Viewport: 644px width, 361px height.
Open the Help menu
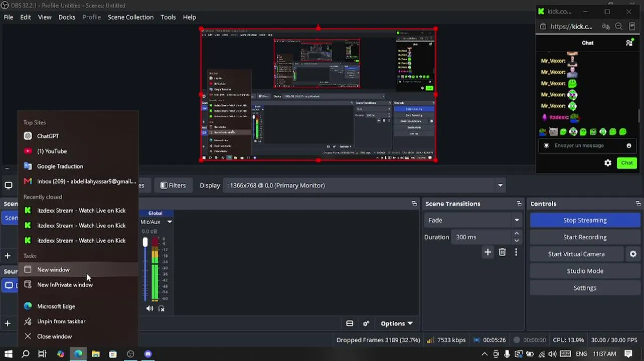point(189,17)
